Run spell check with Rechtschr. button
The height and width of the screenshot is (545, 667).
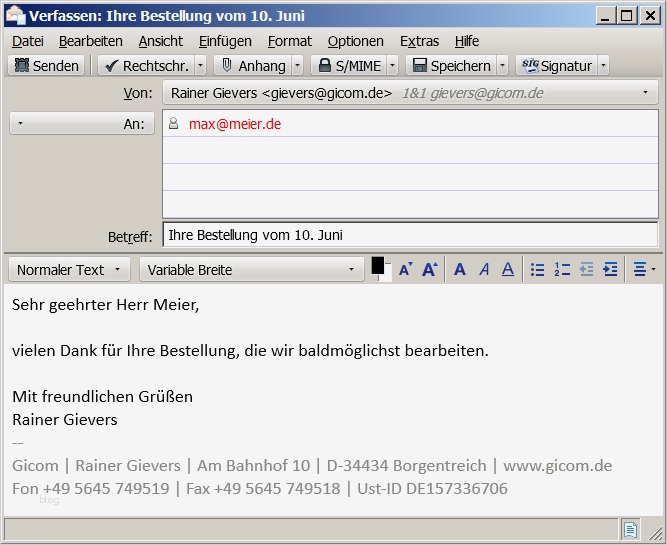tap(147, 66)
